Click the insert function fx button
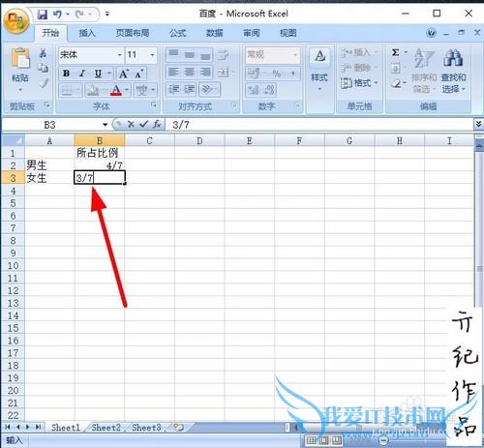Viewport: 484px width, 448px height. pos(157,125)
